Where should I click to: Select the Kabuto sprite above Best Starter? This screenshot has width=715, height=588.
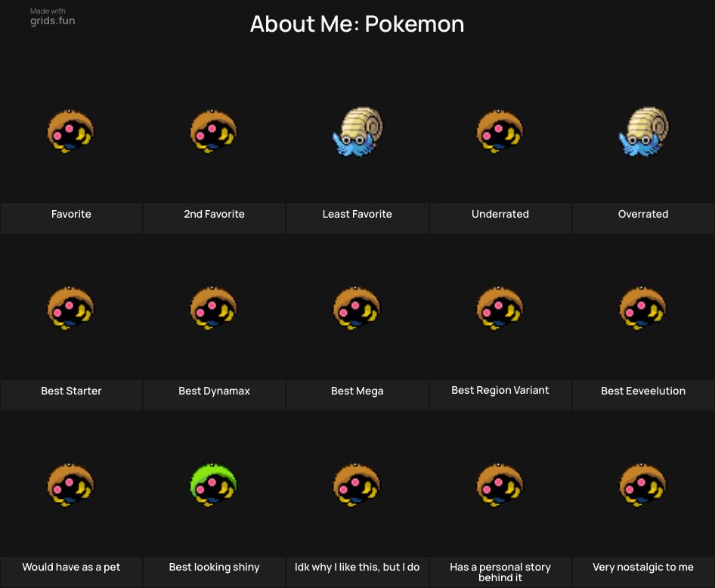click(x=71, y=308)
